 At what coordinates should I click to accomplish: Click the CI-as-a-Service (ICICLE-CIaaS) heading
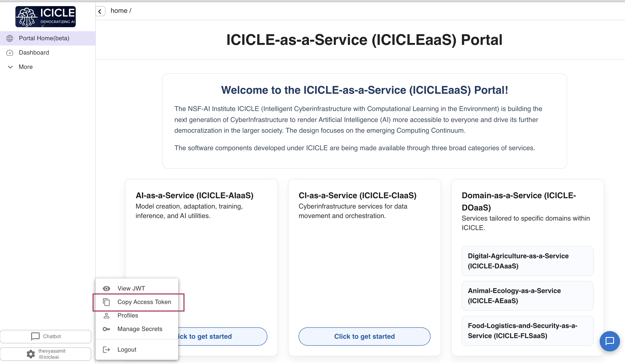click(357, 195)
